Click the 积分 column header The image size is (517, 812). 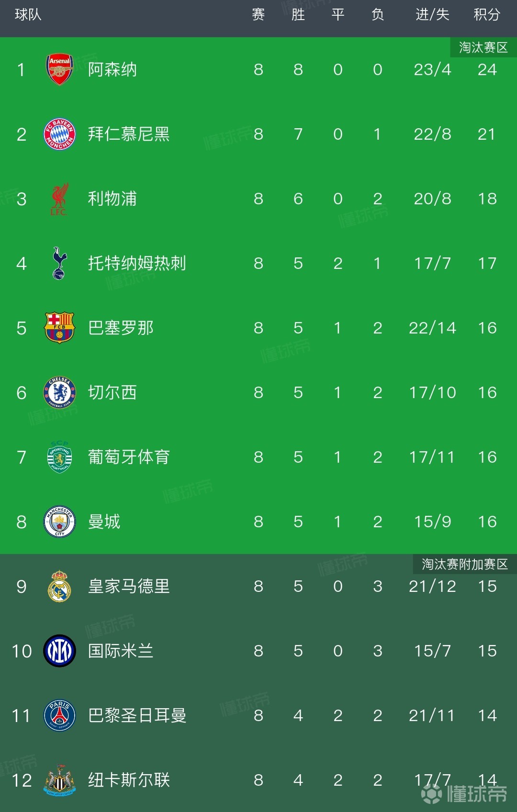click(487, 15)
